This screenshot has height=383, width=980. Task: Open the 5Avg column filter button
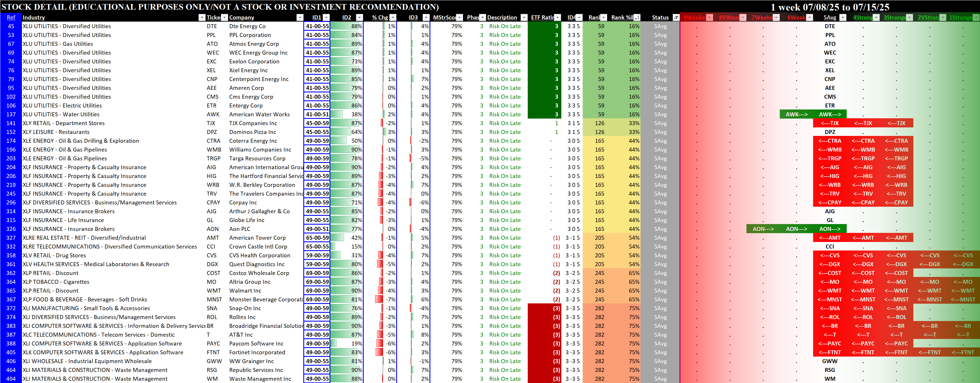[x=843, y=17]
